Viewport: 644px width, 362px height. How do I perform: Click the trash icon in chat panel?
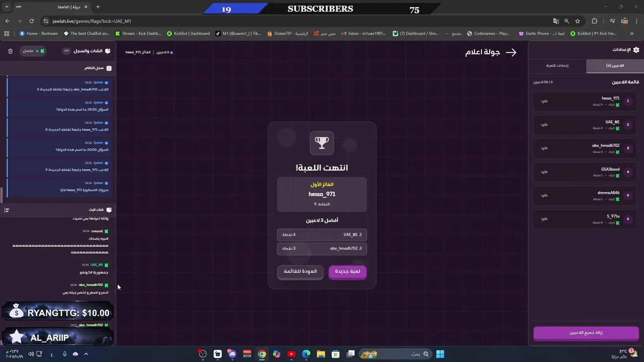(10, 51)
